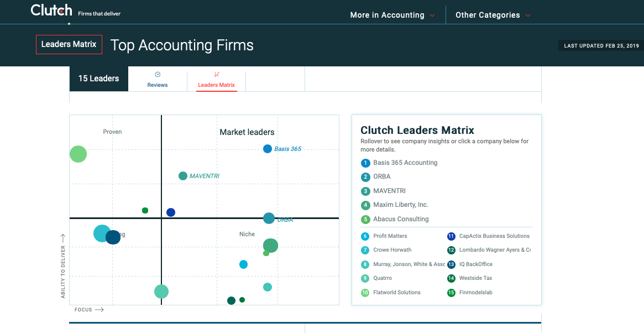Open MAVENTRI in the leaders list
Screen dimensions: 644x333
coord(389,191)
